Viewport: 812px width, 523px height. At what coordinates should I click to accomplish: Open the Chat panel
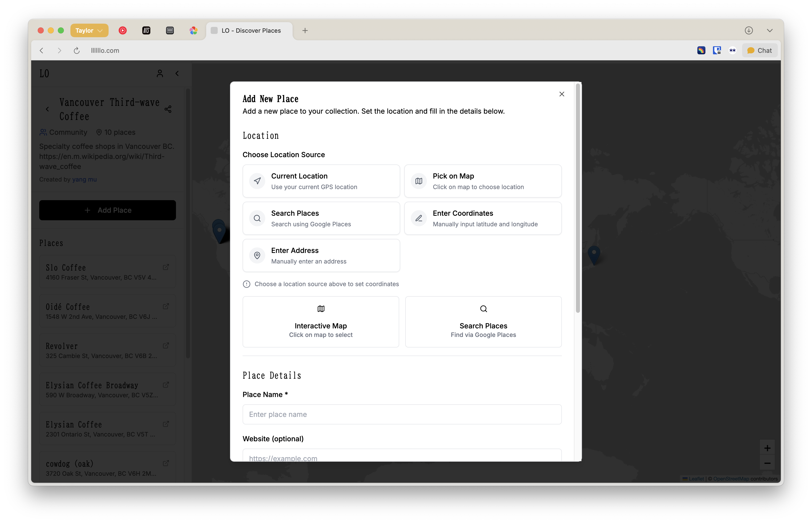[759, 51]
